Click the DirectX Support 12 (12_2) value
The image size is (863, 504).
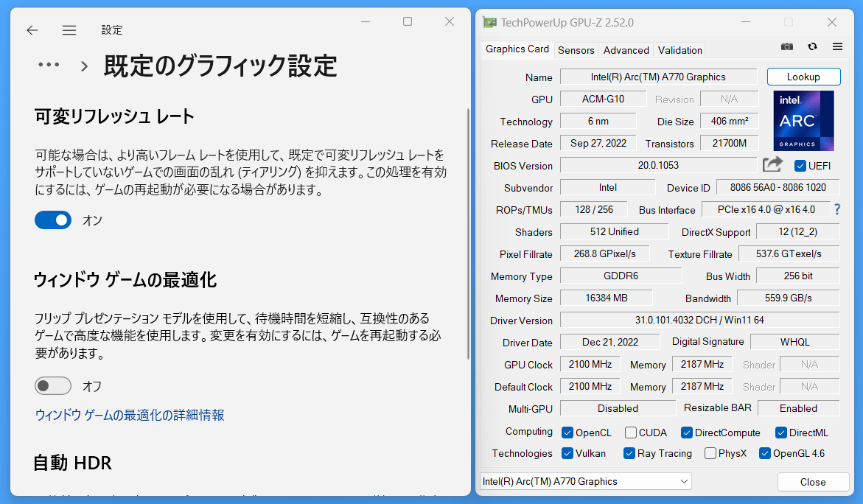(797, 231)
